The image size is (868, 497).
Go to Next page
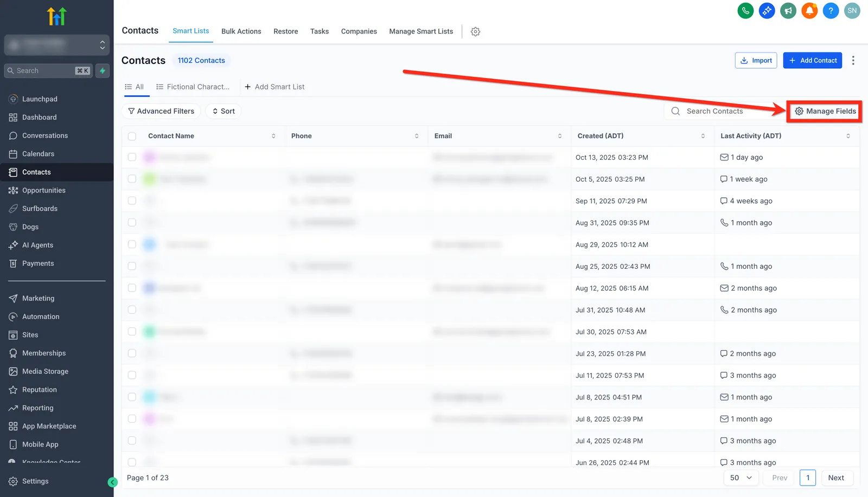click(x=836, y=477)
